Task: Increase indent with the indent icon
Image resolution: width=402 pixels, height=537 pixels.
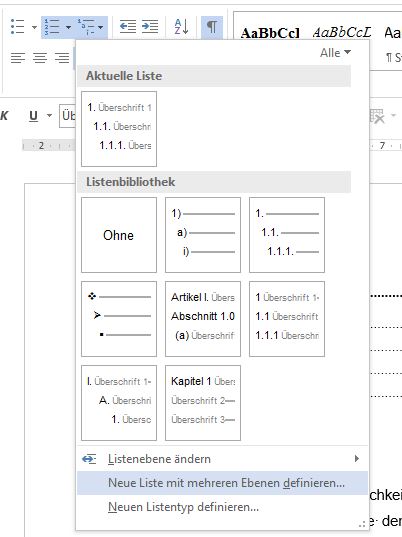Action: pos(150,27)
